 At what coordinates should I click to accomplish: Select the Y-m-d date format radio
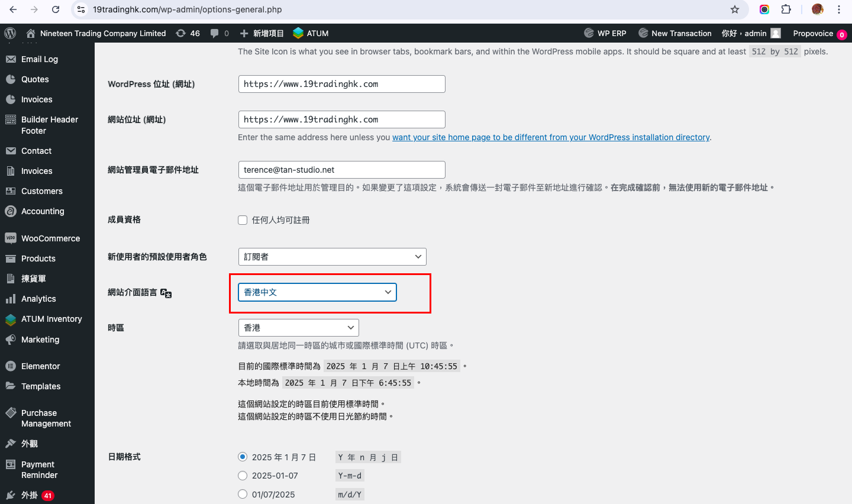point(243,476)
